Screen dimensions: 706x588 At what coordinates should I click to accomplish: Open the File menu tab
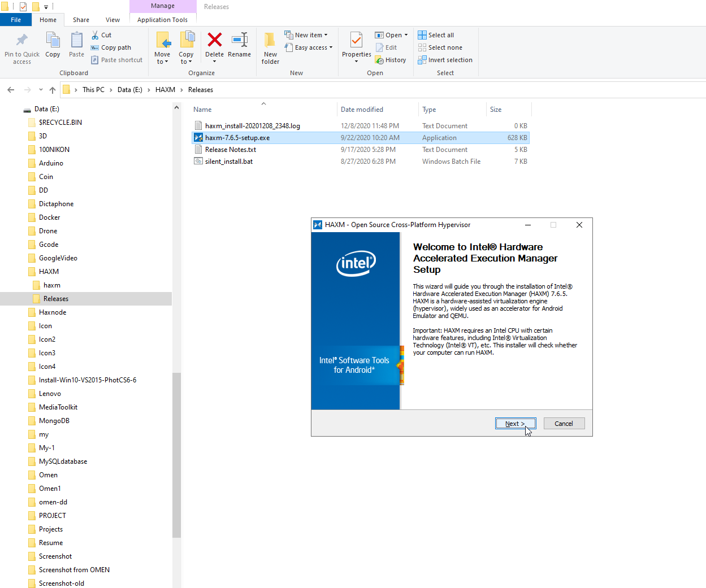(x=16, y=20)
